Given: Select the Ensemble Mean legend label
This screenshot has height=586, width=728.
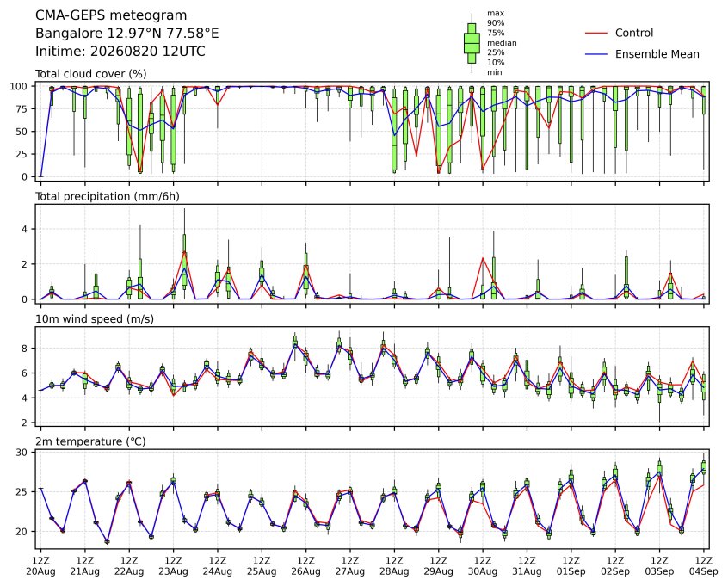Looking at the screenshot, I should (x=657, y=54).
